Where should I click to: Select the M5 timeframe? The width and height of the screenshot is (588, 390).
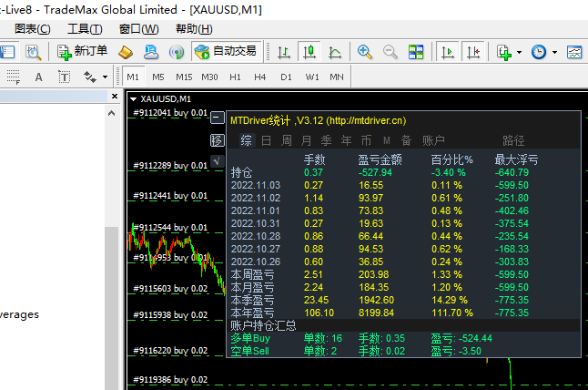pyautogui.click(x=158, y=77)
